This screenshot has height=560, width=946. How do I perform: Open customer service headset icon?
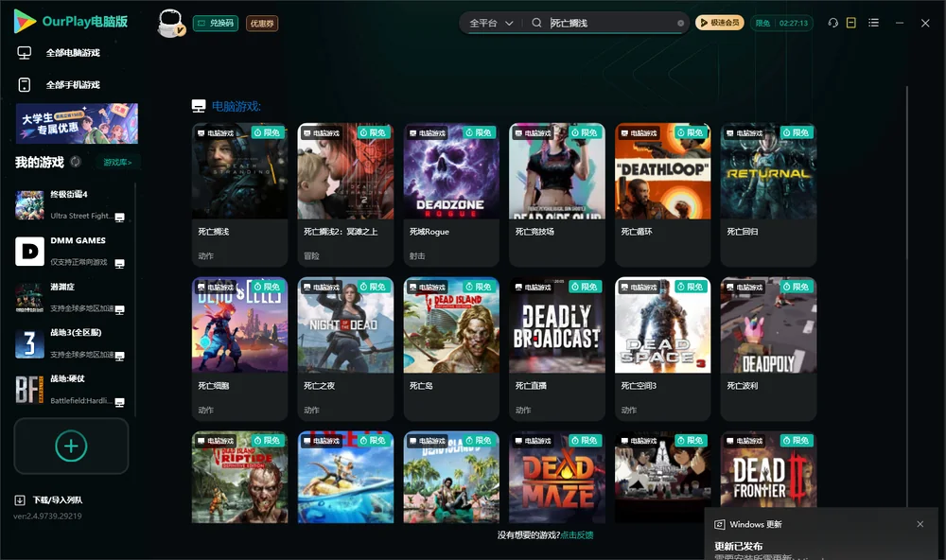833,23
